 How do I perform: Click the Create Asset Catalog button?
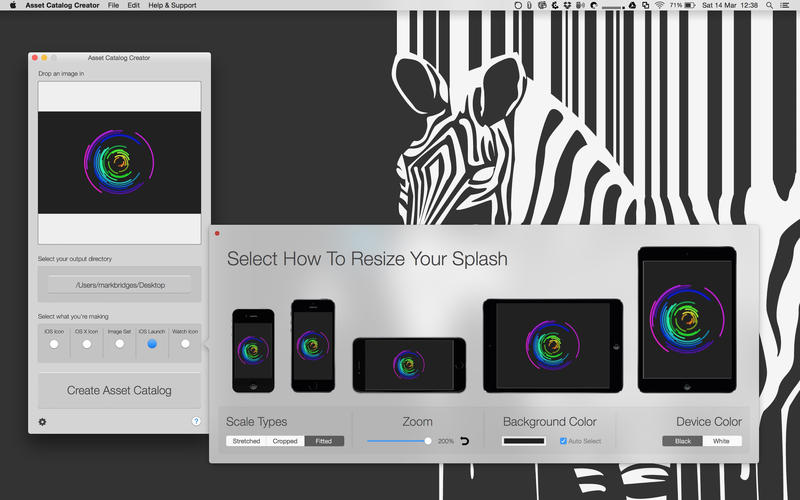click(x=119, y=390)
